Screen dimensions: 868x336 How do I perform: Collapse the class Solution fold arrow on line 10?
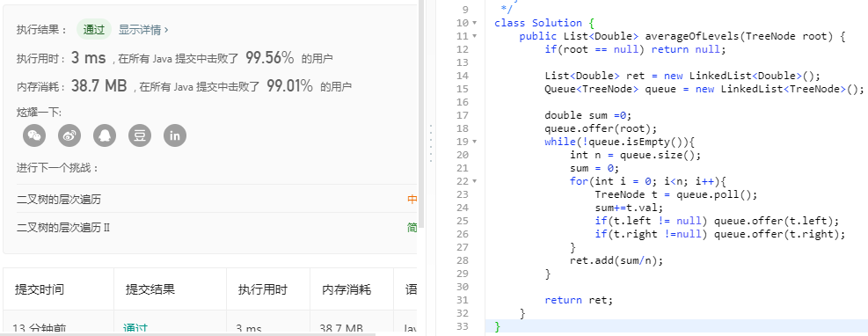(474, 23)
